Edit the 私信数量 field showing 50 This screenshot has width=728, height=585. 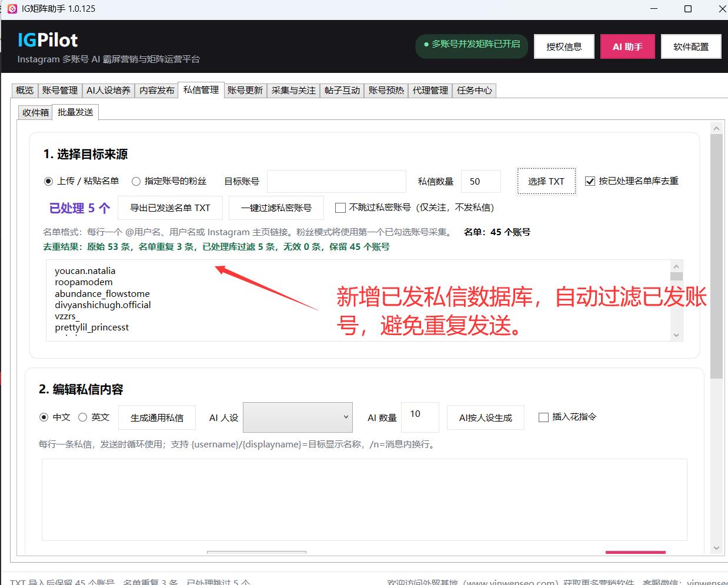[x=481, y=181]
